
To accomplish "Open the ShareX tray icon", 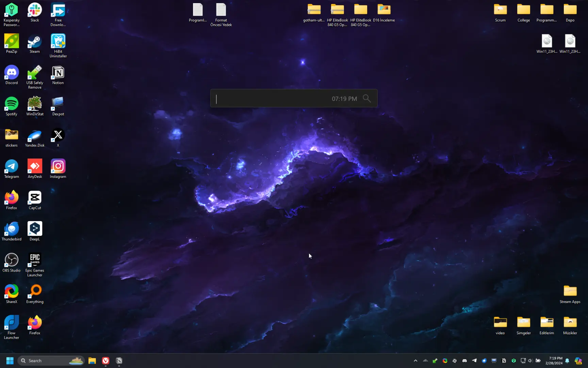I will tap(445, 361).
